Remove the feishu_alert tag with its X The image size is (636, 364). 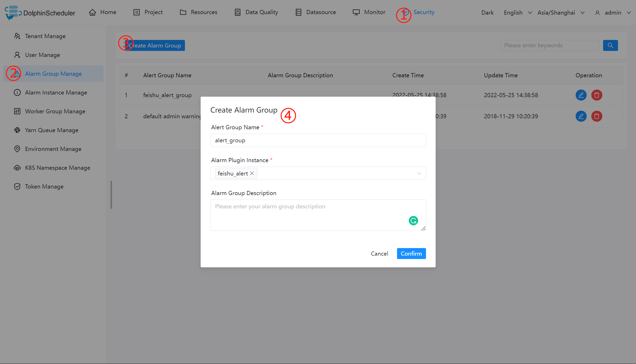pos(252,173)
